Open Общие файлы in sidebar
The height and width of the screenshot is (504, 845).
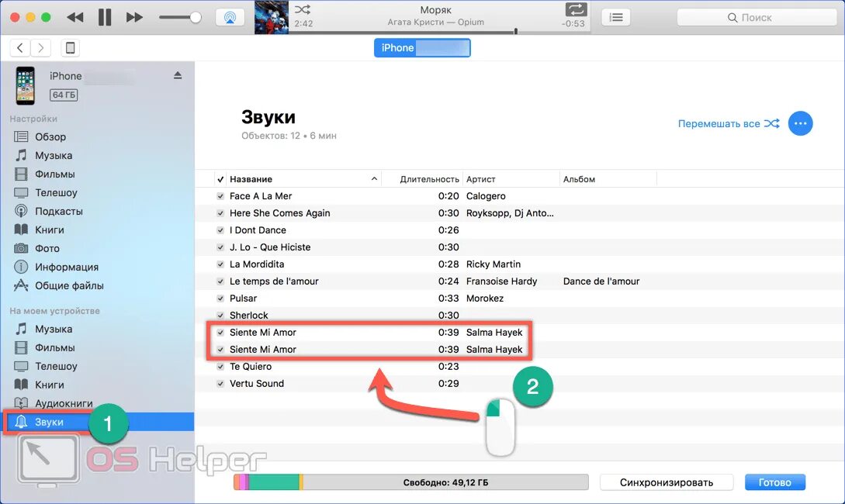pos(69,286)
